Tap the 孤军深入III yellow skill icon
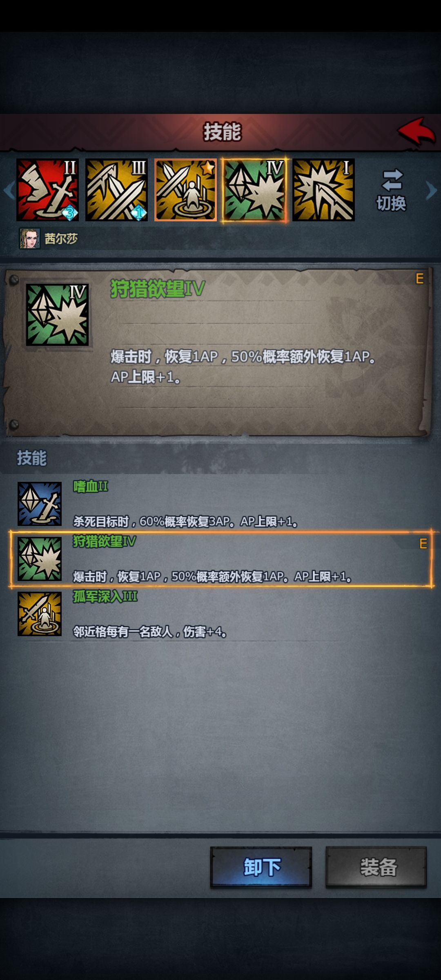Viewport: 441px width, 980px height. click(40, 614)
